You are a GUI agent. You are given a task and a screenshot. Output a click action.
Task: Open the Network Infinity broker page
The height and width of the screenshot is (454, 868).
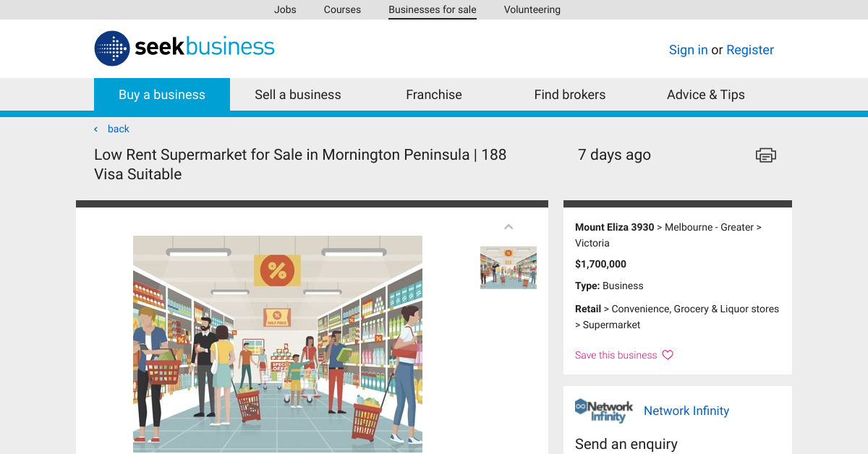coord(686,411)
